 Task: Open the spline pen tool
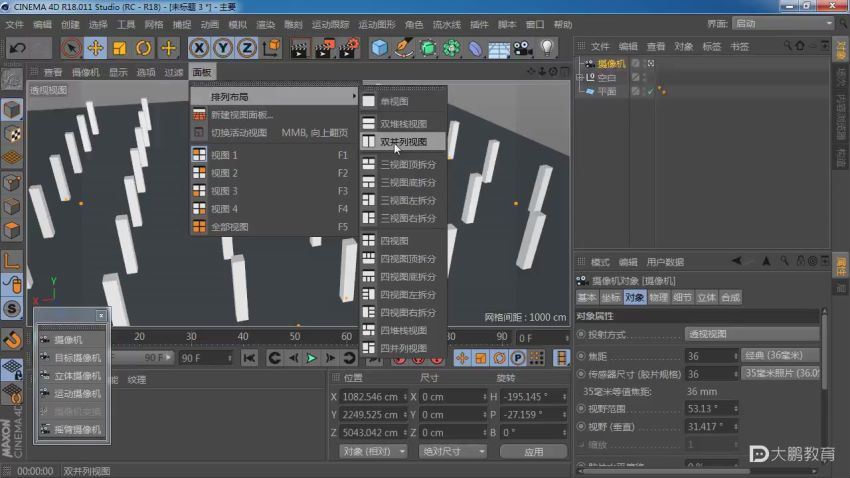[x=403, y=48]
